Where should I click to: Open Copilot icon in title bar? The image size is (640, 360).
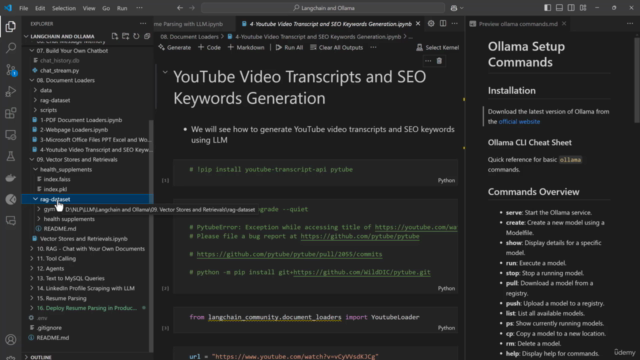pyautogui.click(x=454, y=8)
